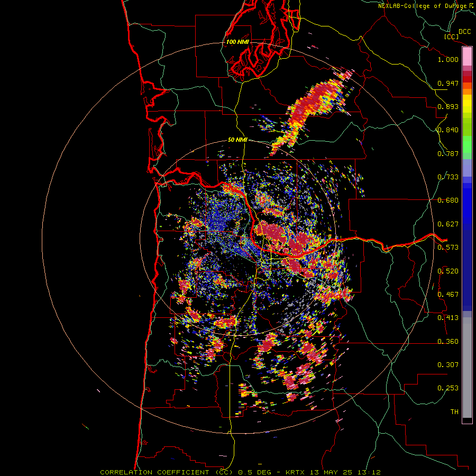Click the [CC] units label

click(452, 36)
